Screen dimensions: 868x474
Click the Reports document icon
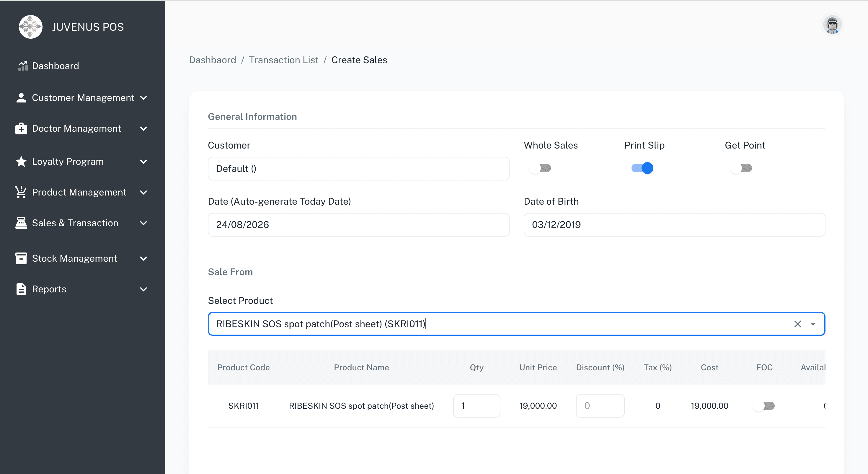point(21,289)
